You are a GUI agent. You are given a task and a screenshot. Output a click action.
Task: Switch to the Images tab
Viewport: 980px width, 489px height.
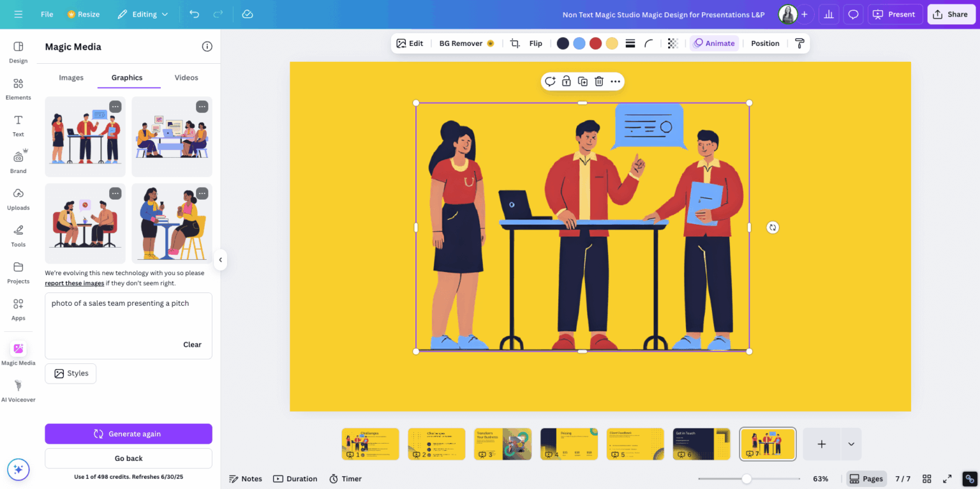point(71,77)
